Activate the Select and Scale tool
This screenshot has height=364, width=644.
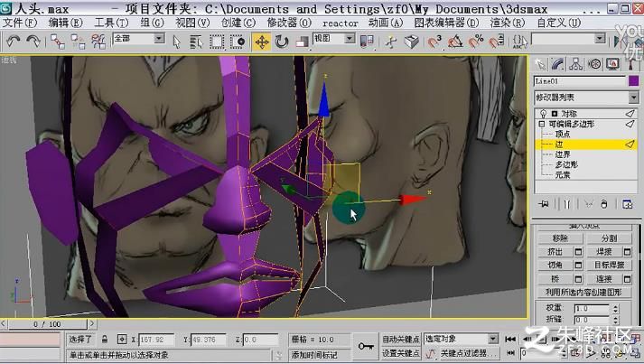(303, 42)
